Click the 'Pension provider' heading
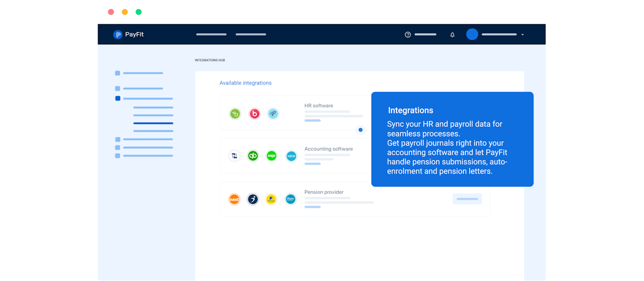644x281 pixels. [x=324, y=192]
